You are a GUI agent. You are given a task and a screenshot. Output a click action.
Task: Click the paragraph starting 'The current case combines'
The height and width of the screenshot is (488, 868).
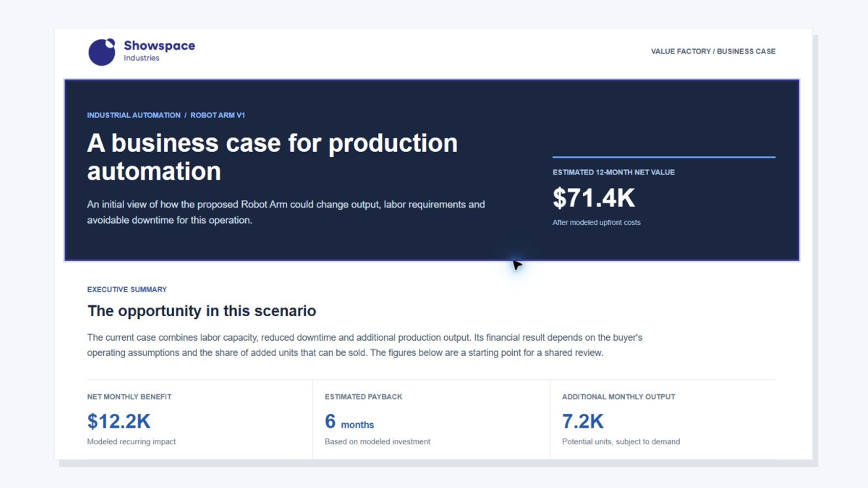point(364,345)
